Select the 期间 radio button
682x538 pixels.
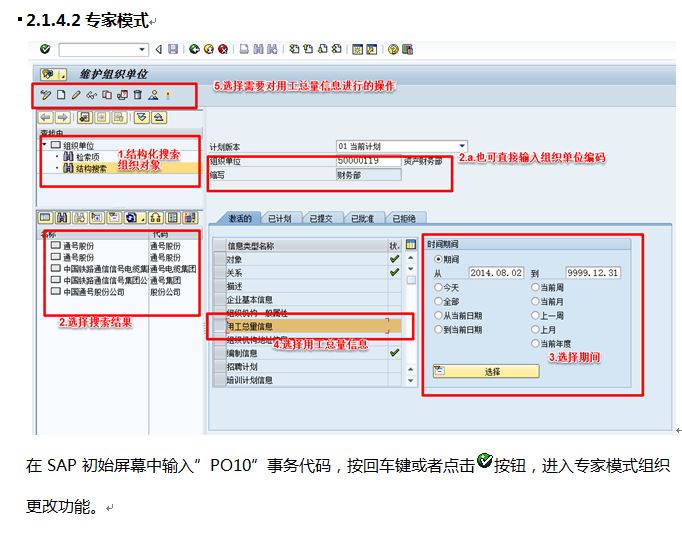(x=438, y=259)
